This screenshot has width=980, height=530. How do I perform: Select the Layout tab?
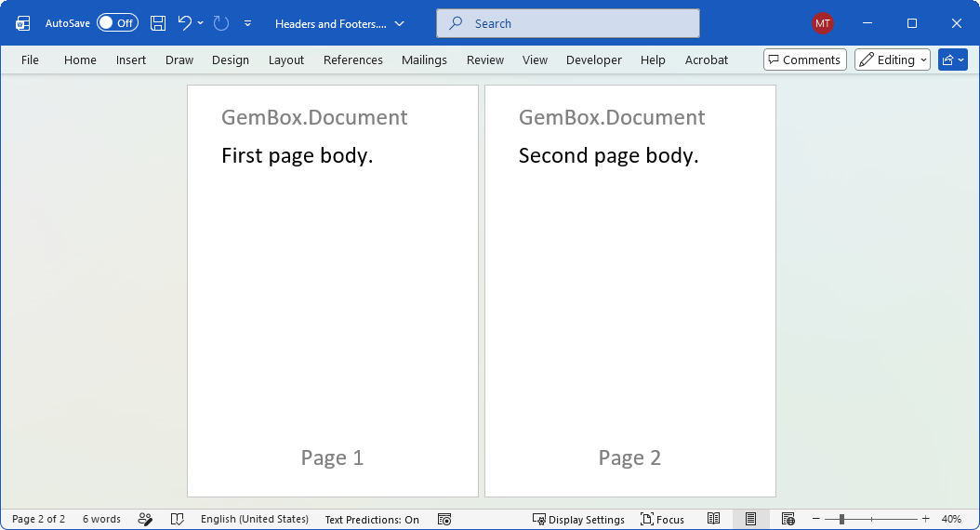click(x=286, y=60)
